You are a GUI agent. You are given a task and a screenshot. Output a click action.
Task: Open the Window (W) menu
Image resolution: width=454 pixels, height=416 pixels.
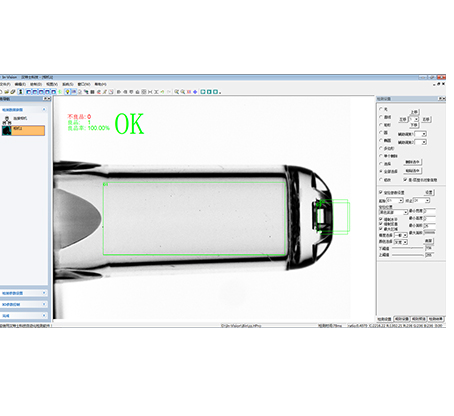tap(84, 84)
